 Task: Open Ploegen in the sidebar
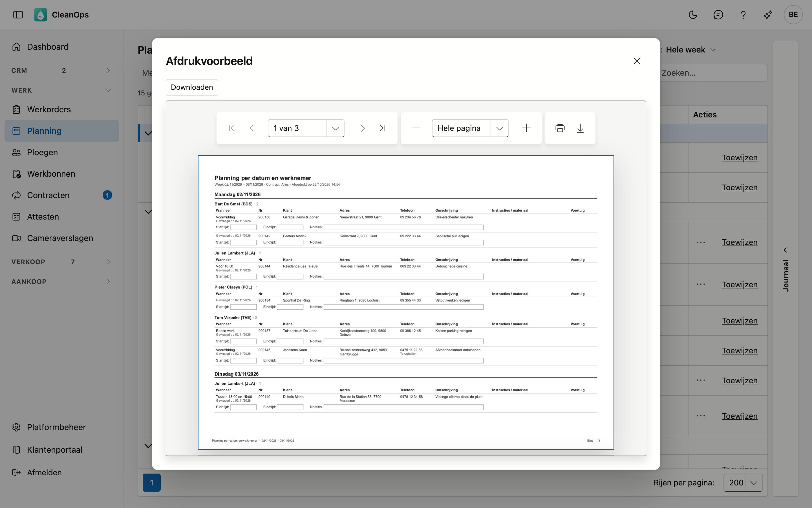(x=61, y=152)
